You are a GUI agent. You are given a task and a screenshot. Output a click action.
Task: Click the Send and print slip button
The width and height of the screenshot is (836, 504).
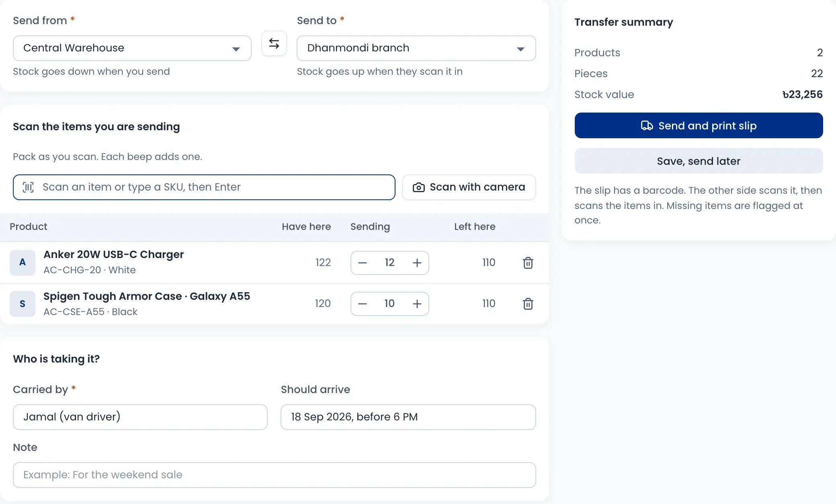tap(699, 125)
